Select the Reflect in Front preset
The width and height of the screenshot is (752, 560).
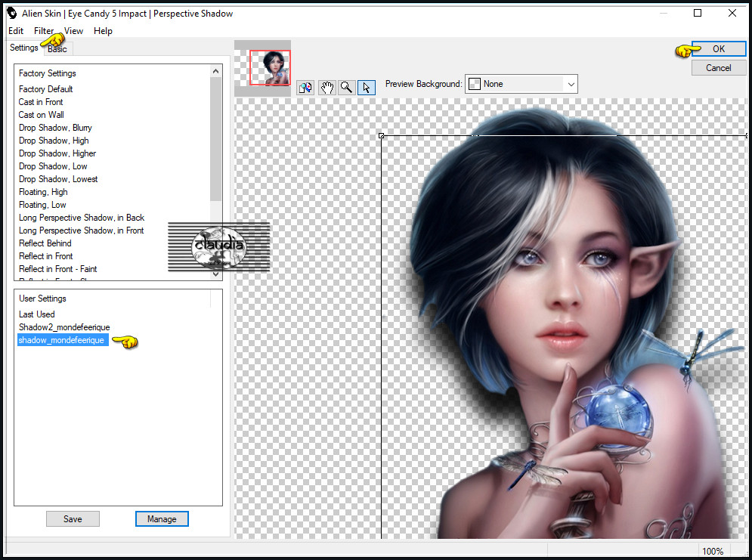[x=45, y=256]
